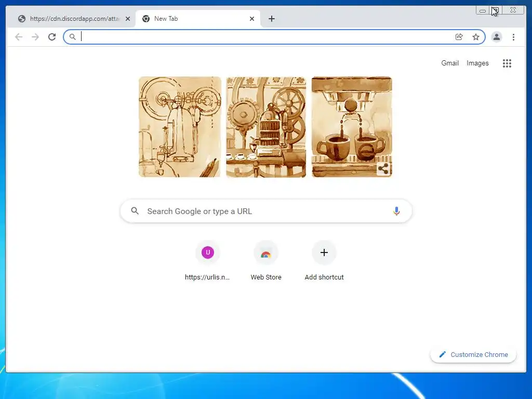Click the Doodle panel with coffee cups
Viewport: 532px width, 399px height.
[x=352, y=127]
